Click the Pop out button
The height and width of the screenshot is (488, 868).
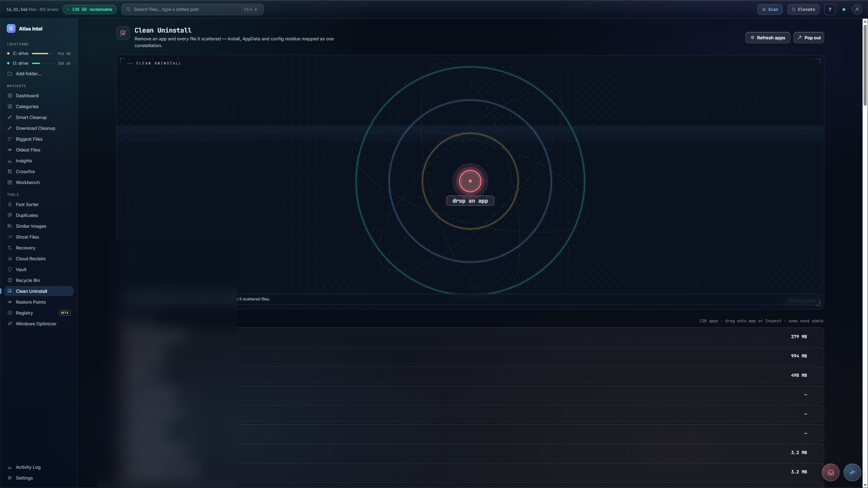click(809, 38)
